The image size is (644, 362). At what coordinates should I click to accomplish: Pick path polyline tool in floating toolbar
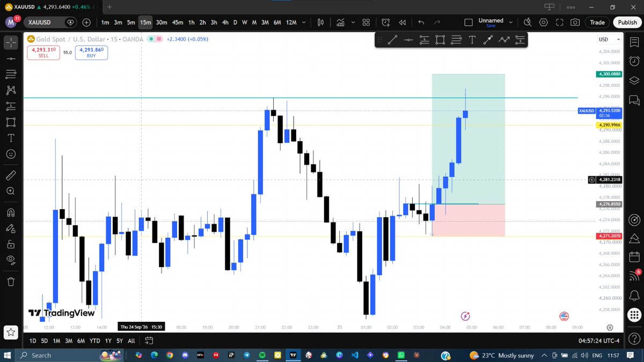pos(504,39)
